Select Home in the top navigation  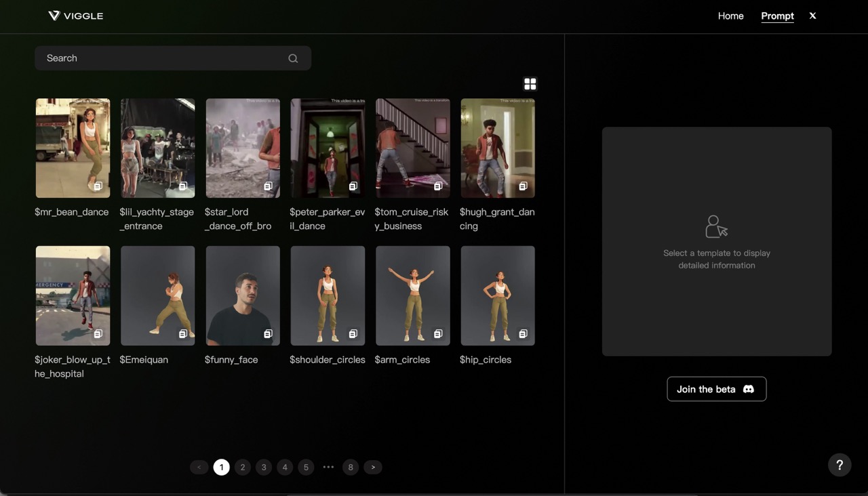point(730,16)
